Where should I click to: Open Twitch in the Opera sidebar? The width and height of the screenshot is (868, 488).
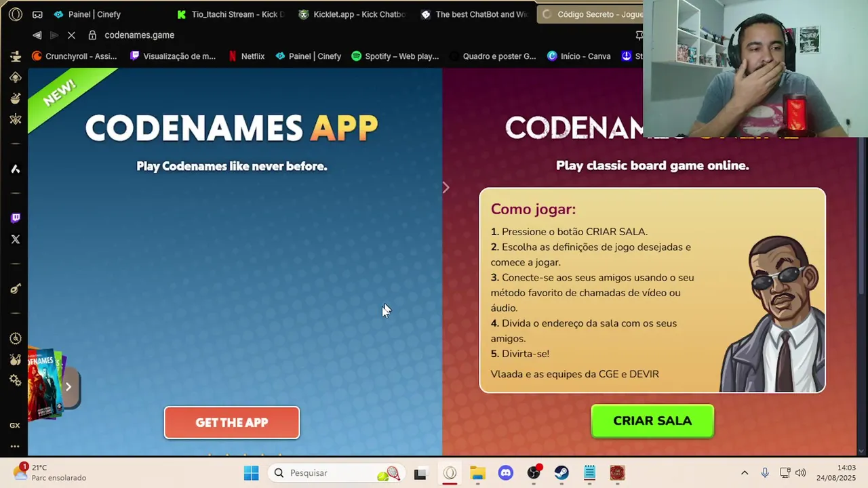(15, 218)
